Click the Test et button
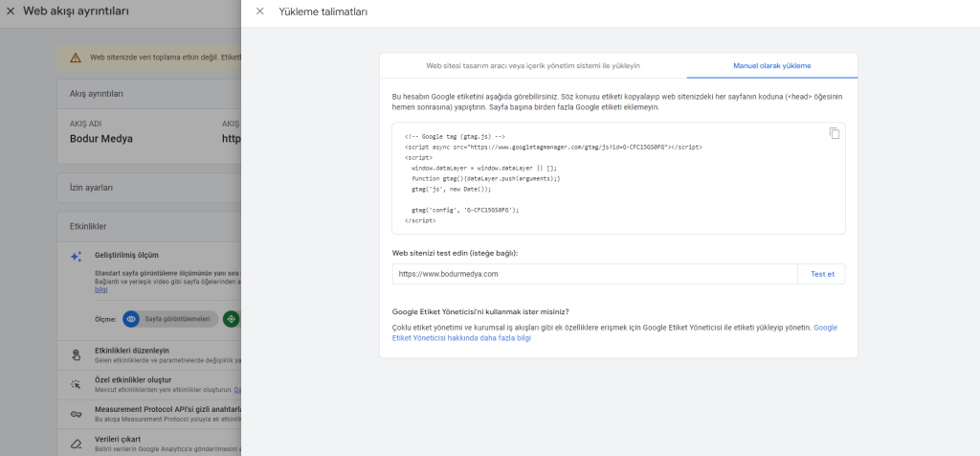The width and height of the screenshot is (980, 456). pos(822,274)
